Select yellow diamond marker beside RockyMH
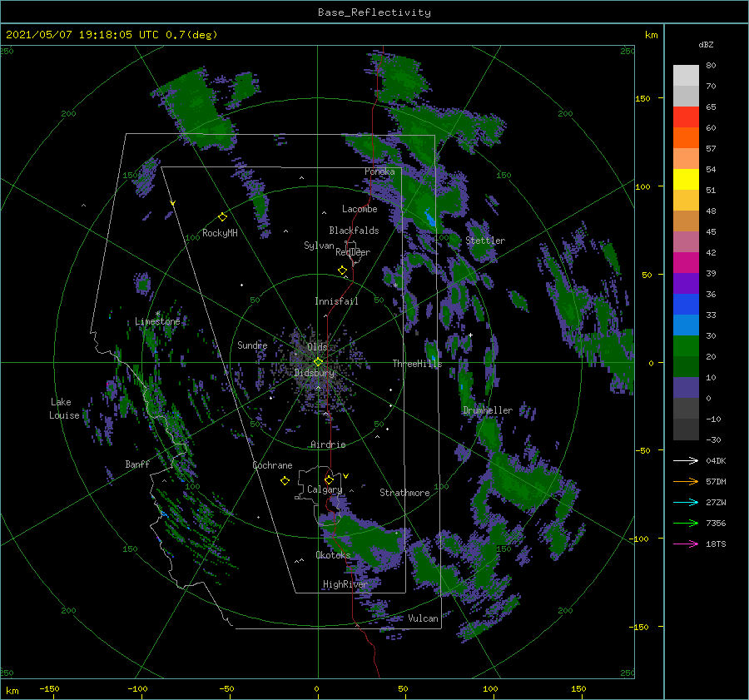This screenshot has height=700, width=749. click(222, 217)
